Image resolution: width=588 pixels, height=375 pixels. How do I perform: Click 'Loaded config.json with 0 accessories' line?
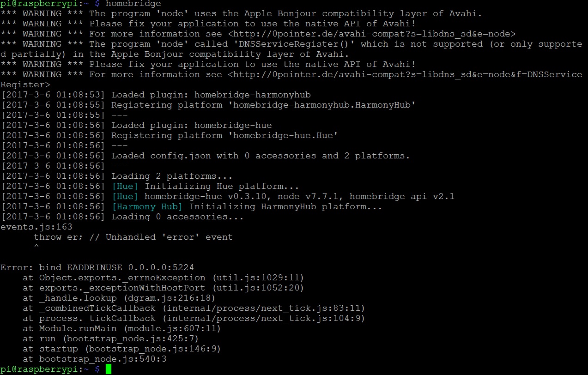pos(260,156)
